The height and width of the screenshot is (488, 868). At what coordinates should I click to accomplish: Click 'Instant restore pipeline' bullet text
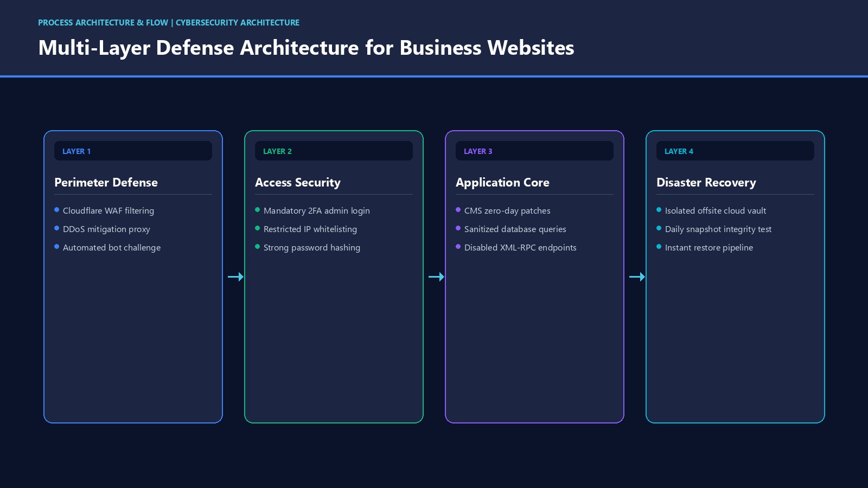click(x=709, y=247)
